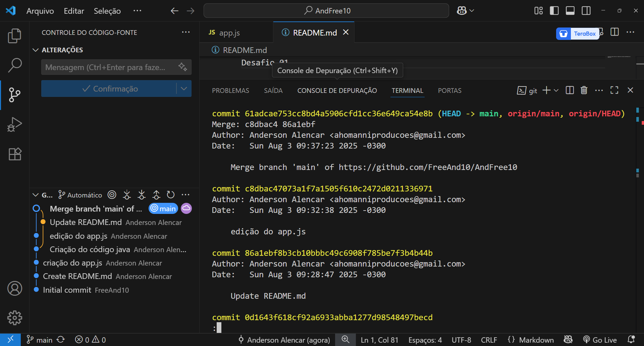
Task: Switch to the SAÍDA panel tab
Action: click(273, 91)
